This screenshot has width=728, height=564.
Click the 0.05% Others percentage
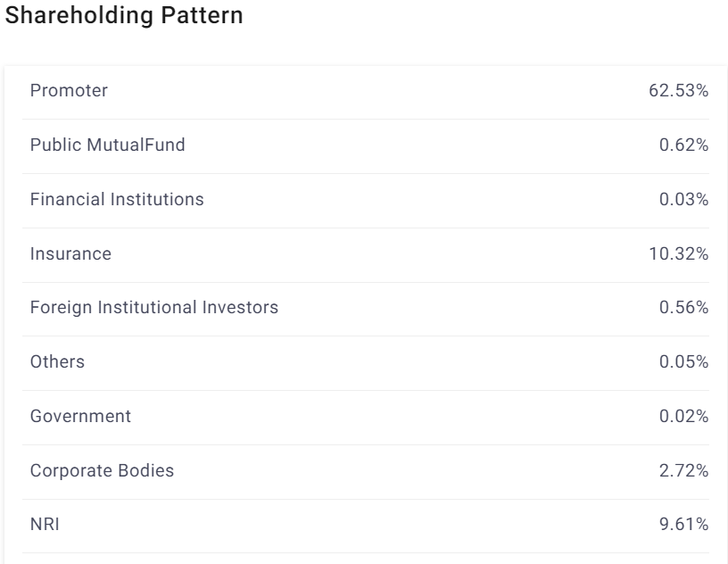coord(684,362)
